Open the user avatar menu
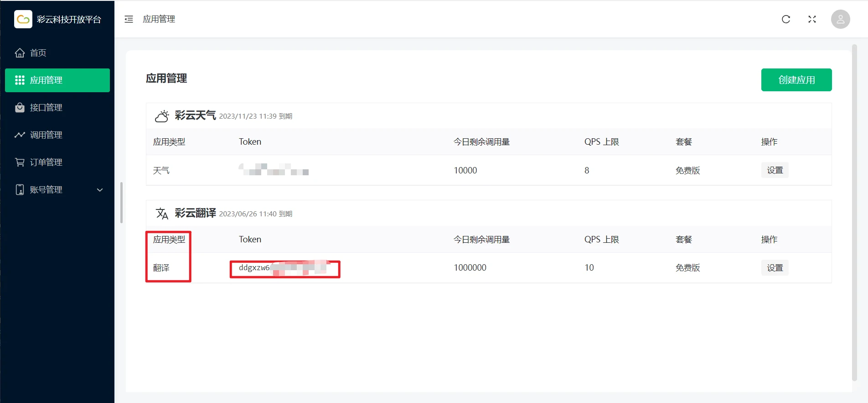Viewport: 868px width, 403px height. coord(840,19)
